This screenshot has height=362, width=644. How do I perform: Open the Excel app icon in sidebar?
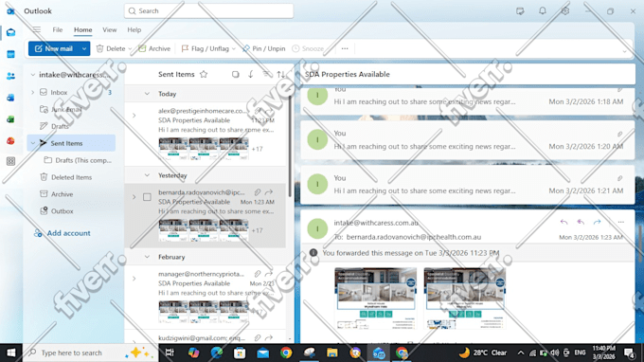click(10, 119)
